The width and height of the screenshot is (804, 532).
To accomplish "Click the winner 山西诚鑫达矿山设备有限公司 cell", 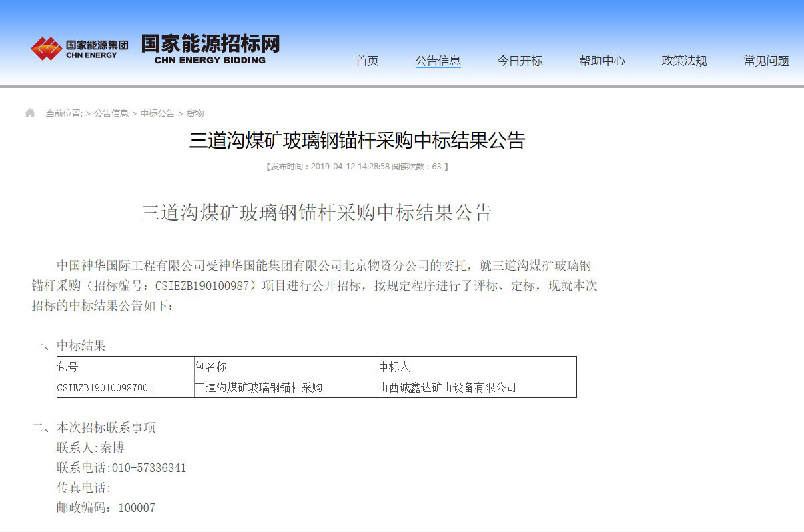I will (448, 387).
